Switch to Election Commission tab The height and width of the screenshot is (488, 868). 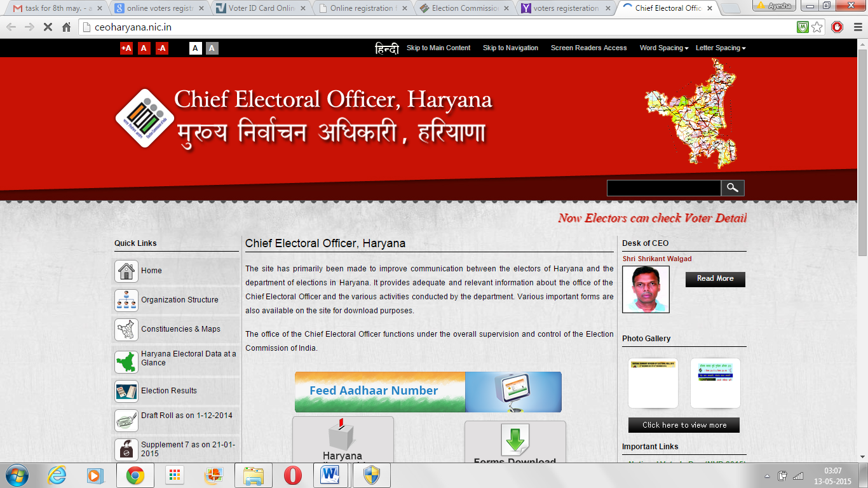[x=464, y=8]
